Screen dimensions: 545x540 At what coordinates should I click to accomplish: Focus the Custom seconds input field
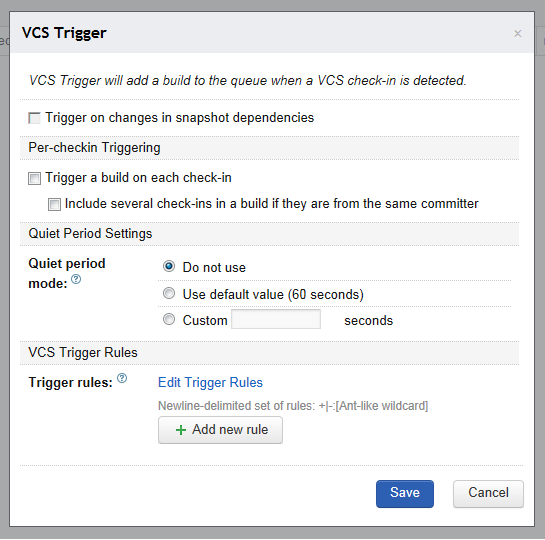[x=276, y=319]
